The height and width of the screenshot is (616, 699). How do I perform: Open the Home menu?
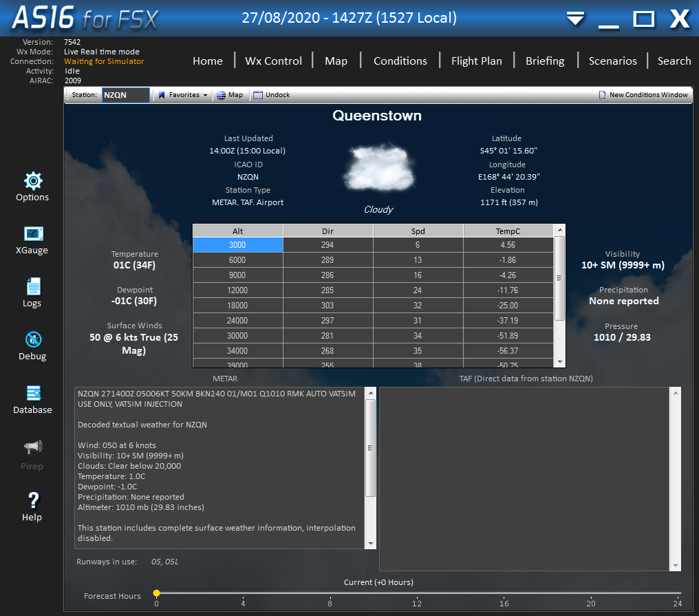tap(208, 61)
